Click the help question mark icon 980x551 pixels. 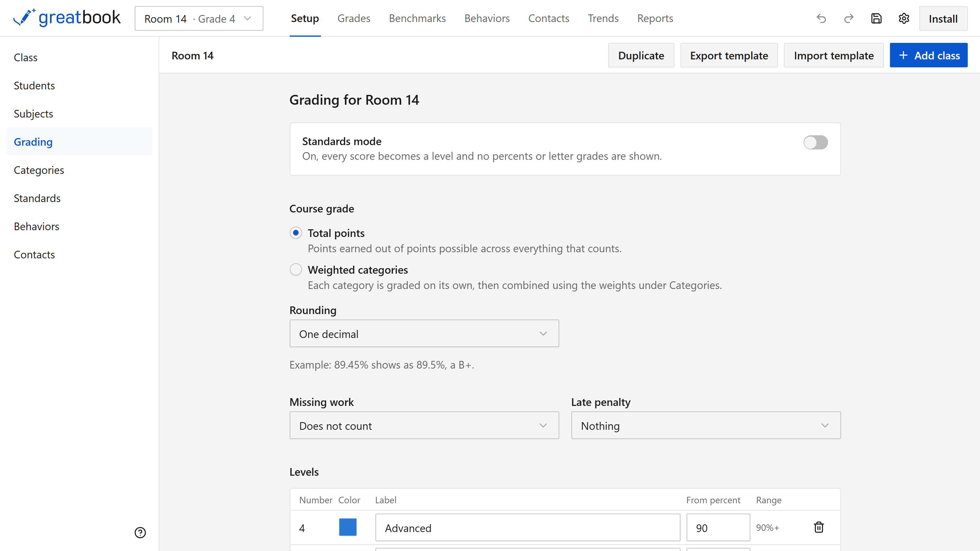(x=140, y=532)
